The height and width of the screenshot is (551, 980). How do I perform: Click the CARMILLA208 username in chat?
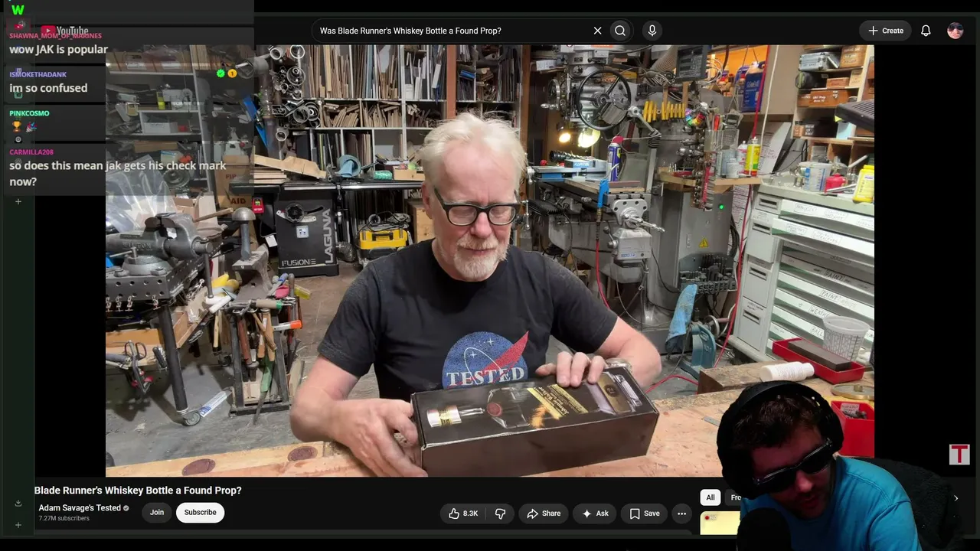(31, 152)
